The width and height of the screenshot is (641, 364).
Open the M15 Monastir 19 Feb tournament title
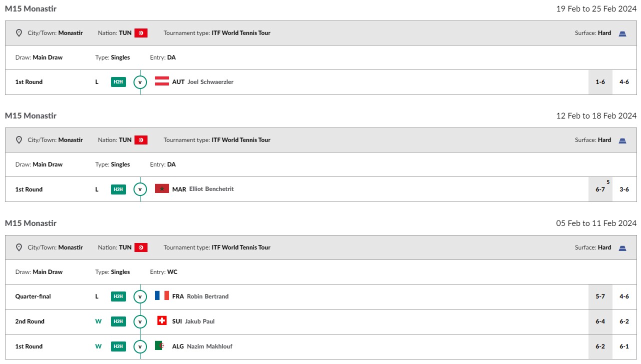[30, 8]
